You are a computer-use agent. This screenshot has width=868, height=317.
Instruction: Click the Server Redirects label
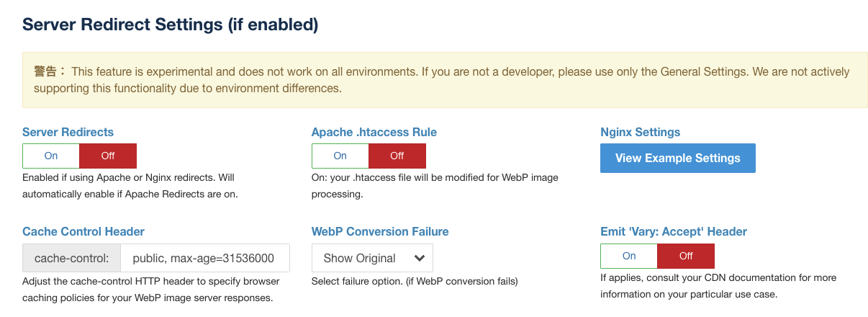[x=68, y=133]
